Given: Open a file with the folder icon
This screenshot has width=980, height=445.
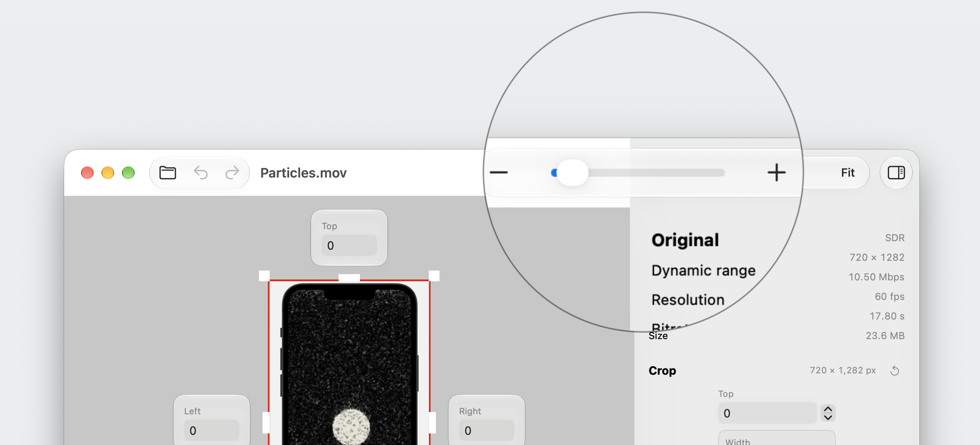Looking at the screenshot, I should pyautogui.click(x=167, y=173).
